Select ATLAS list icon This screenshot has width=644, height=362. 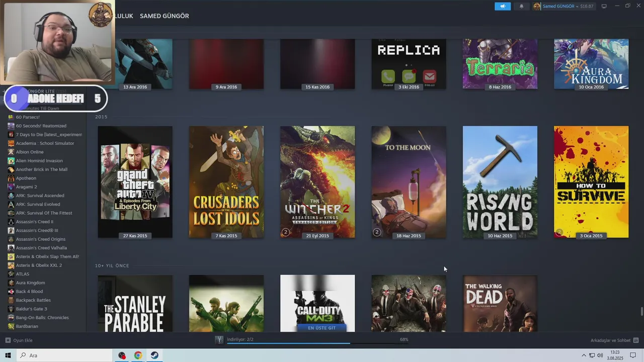tap(11, 274)
